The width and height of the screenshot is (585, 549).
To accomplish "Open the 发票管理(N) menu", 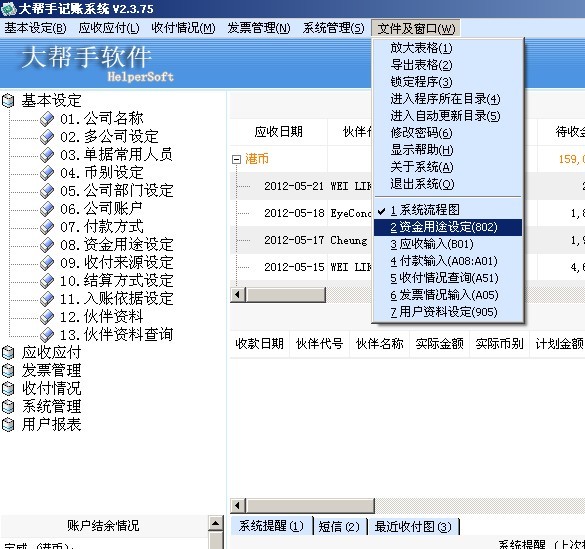I will point(259,28).
